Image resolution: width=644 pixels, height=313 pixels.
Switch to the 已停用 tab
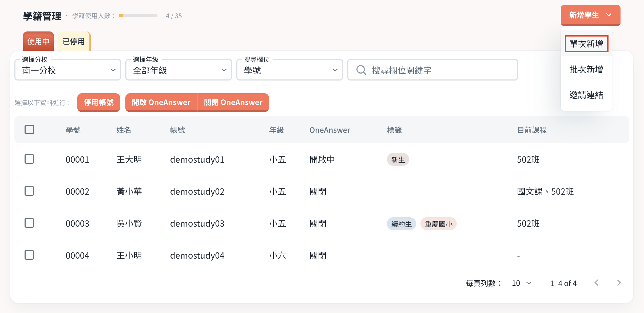tap(74, 41)
